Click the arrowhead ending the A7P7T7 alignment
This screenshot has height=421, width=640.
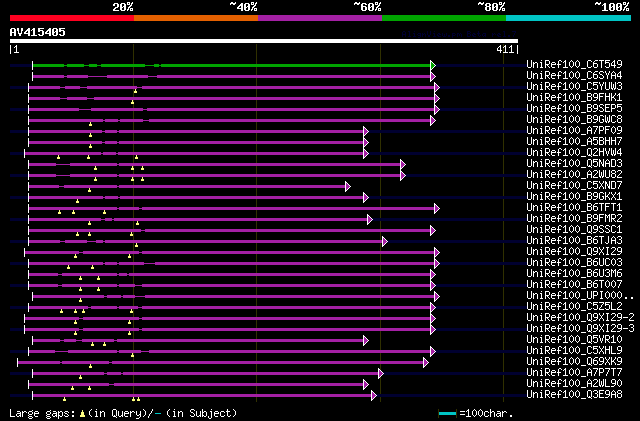click(381, 374)
